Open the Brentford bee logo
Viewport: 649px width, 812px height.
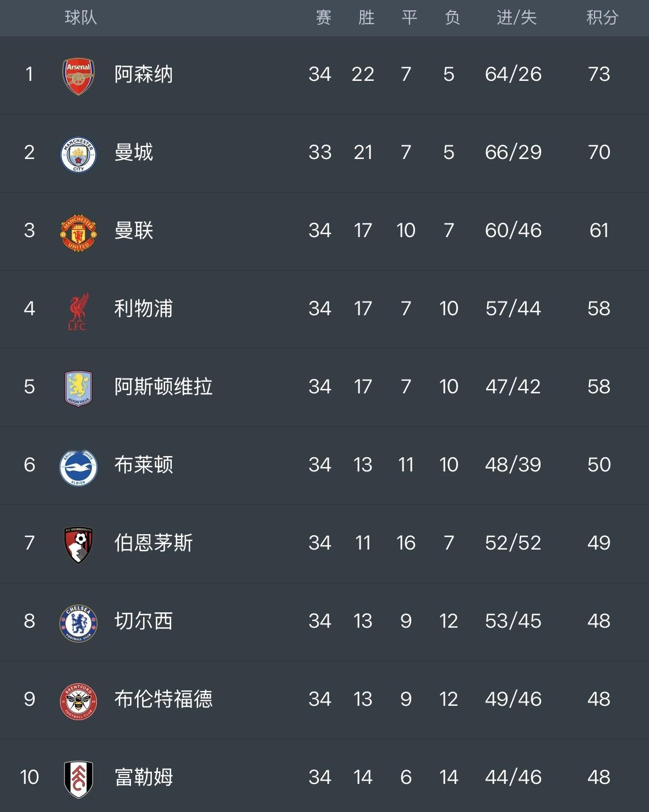pyautogui.click(x=78, y=701)
